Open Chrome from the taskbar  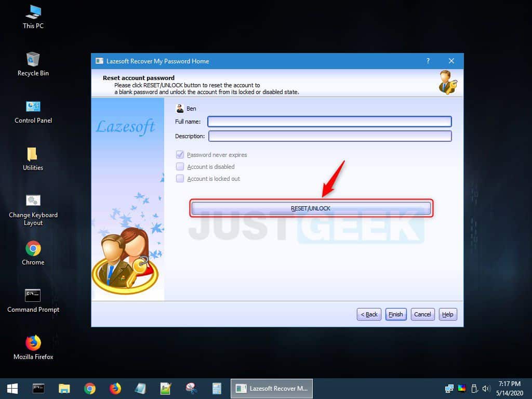[x=89, y=389]
